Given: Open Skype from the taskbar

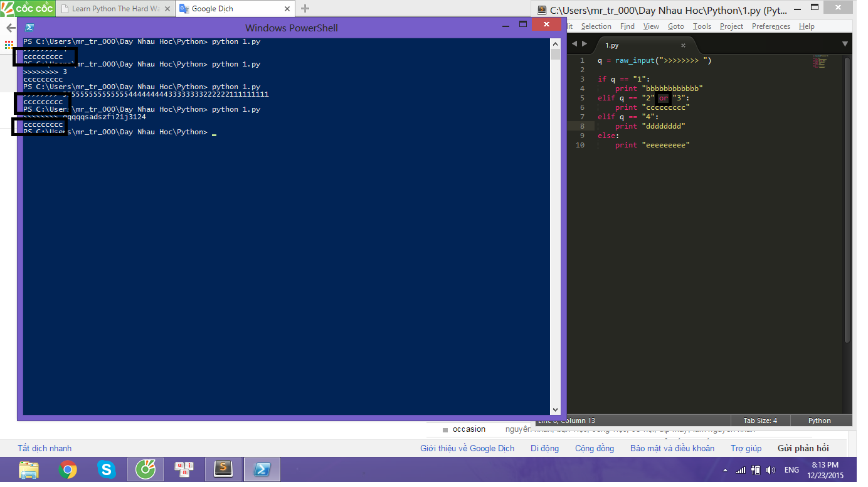Looking at the screenshot, I should [x=107, y=469].
